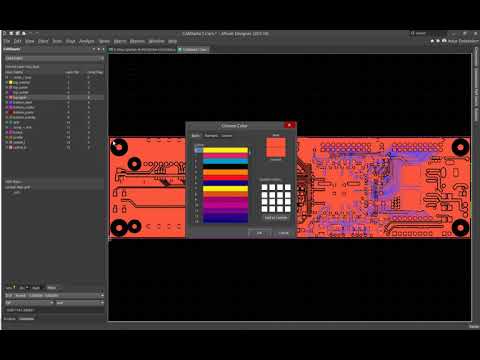Click Add to Custom Colors button

[276, 218]
